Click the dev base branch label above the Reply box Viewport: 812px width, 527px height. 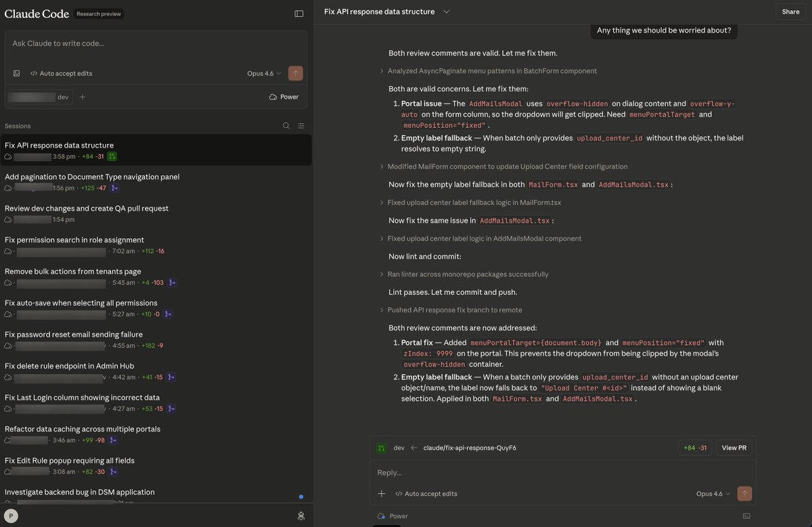tap(399, 448)
